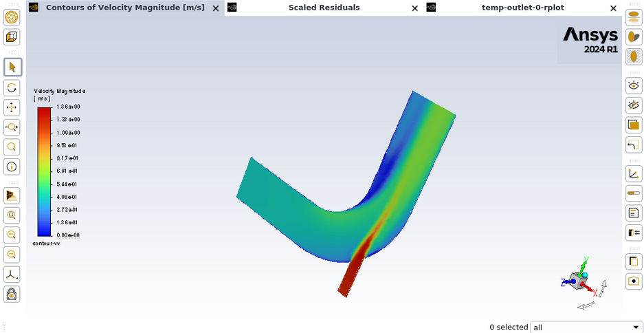The height and width of the screenshot is (333, 644).
Task: Toggle the lower crossed eye hide icon
Action: pyautogui.click(x=634, y=105)
